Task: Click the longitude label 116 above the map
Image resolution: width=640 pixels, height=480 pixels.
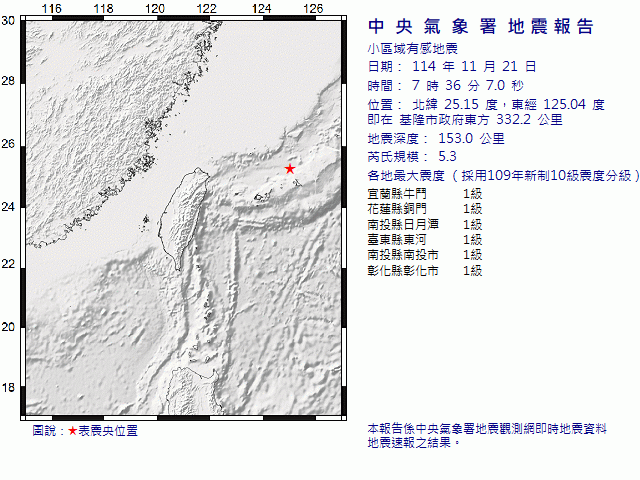Action: pos(51,9)
